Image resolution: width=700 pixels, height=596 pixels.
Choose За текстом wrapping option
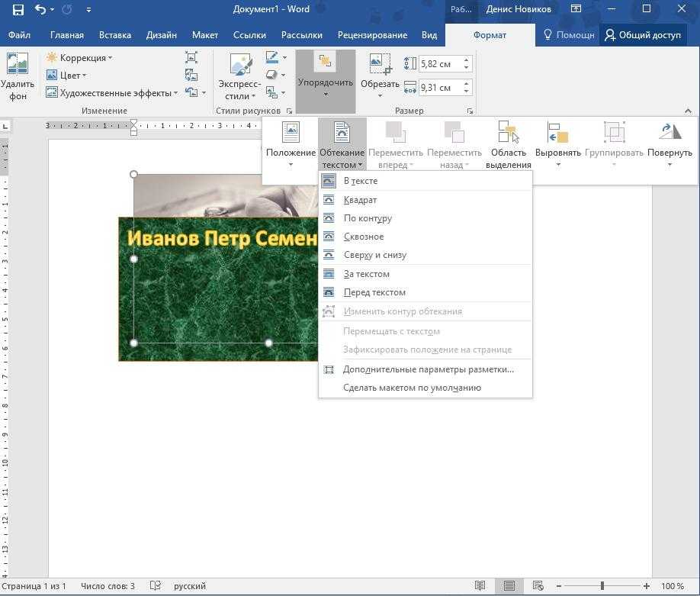(x=366, y=274)
